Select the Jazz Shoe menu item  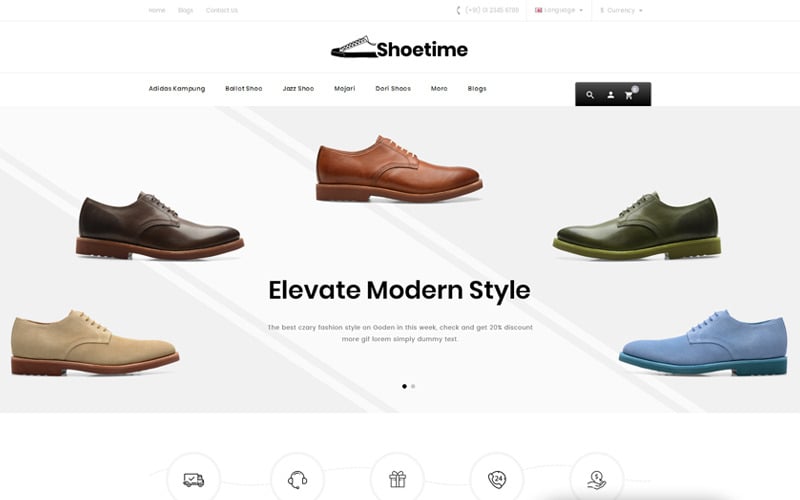click(x=298, y=88)
